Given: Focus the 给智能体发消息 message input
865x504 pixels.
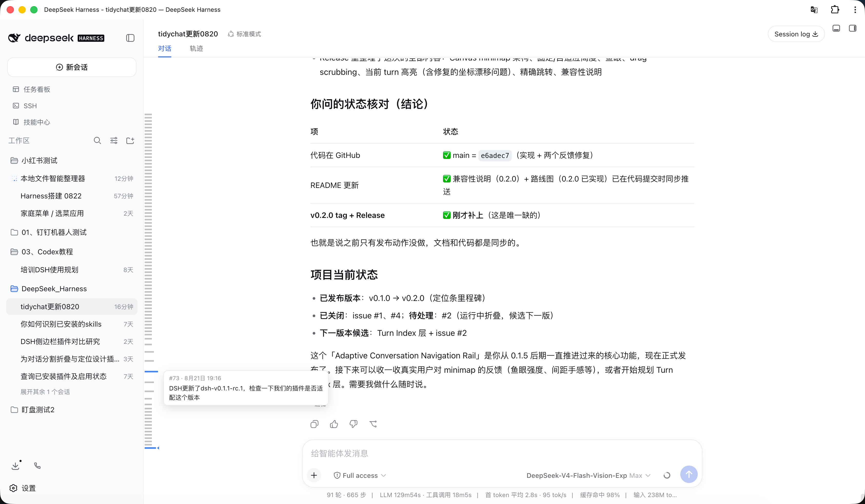Looking at the screenshot, I should click(x=502, y=453).
